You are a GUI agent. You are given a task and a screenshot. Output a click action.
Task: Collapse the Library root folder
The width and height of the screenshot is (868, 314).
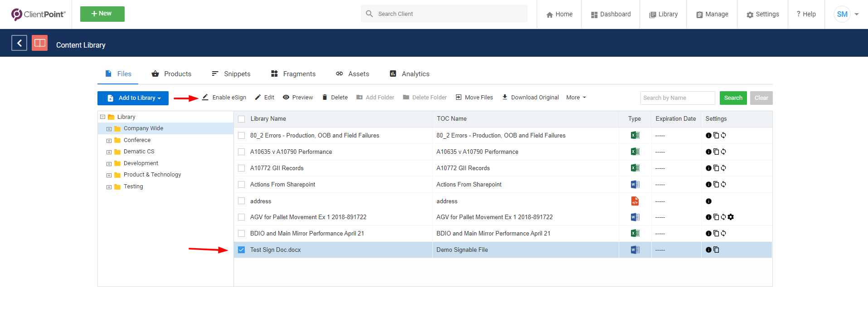102,117
